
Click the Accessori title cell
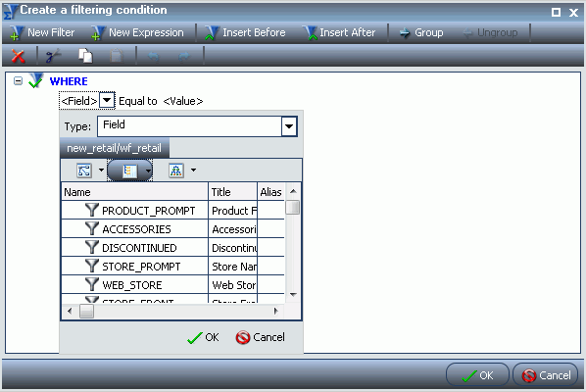click(233, 229)
